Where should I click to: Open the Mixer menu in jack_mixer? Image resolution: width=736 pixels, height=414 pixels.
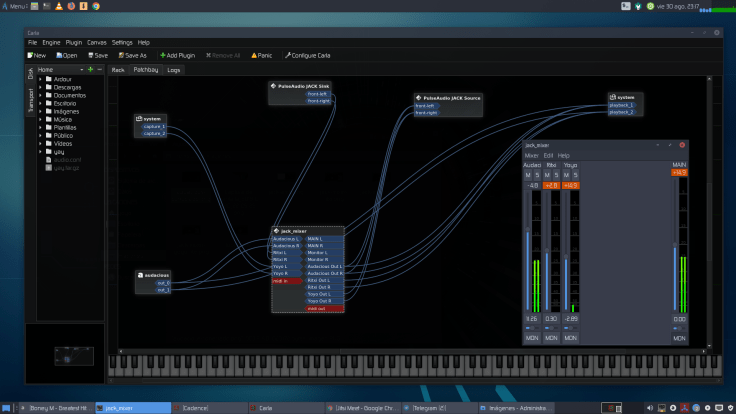532,156
